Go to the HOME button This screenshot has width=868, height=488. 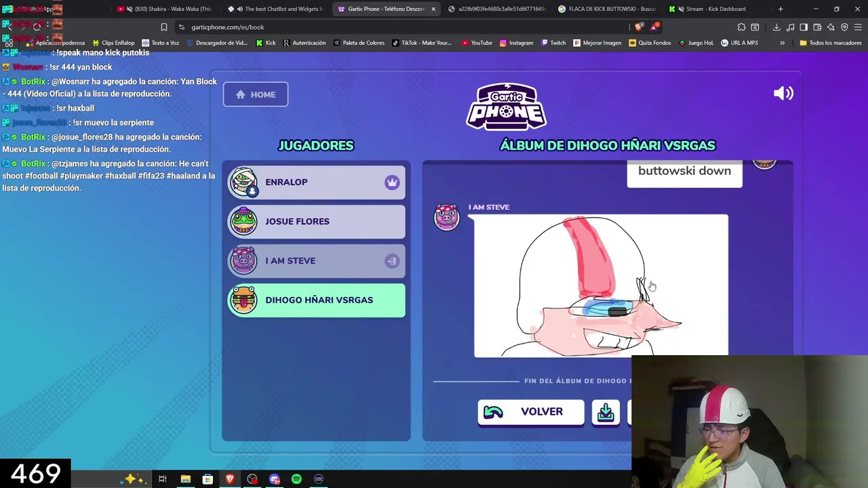point(256,94)
